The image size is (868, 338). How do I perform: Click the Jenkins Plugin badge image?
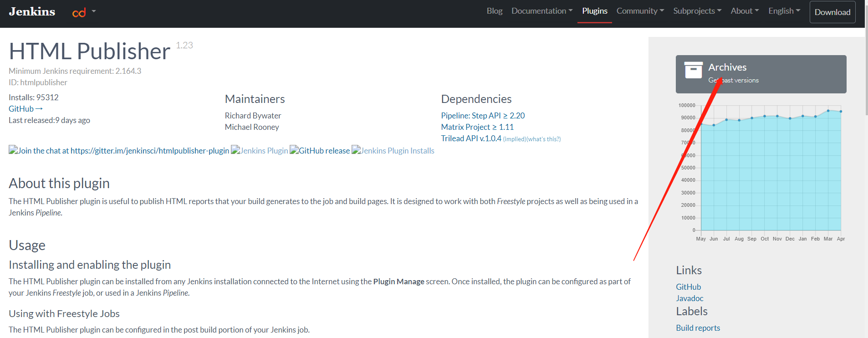pyautogui.click(x=260, y=151)
